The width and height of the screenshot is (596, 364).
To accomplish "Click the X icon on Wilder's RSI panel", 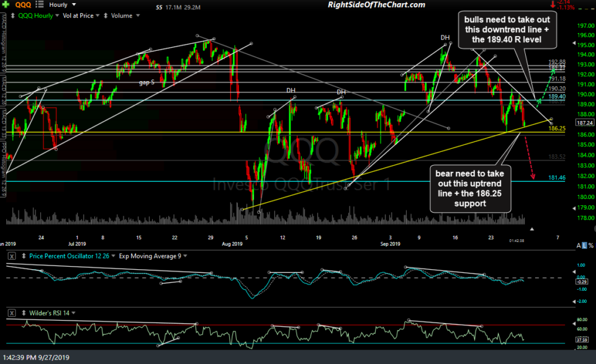I will (x=12, y=312).
